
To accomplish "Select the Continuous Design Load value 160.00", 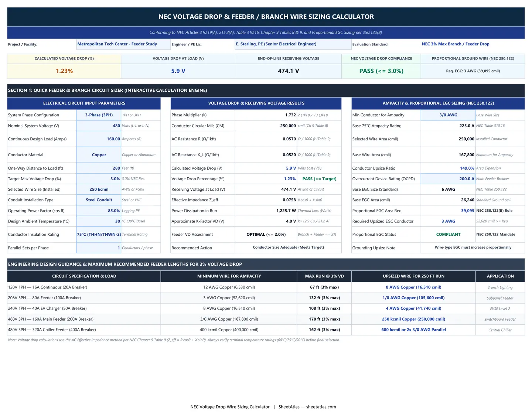I will coord(99,139).
